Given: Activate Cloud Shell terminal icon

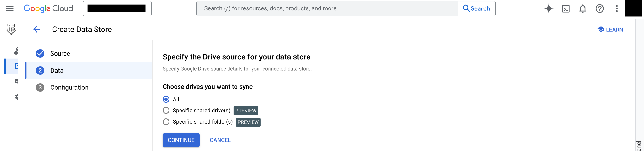Looking at the screenshot, I should tap(566, 8).
